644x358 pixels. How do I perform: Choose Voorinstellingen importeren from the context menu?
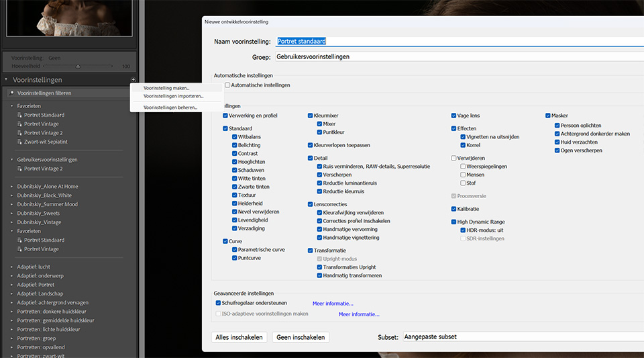(173, 96)
